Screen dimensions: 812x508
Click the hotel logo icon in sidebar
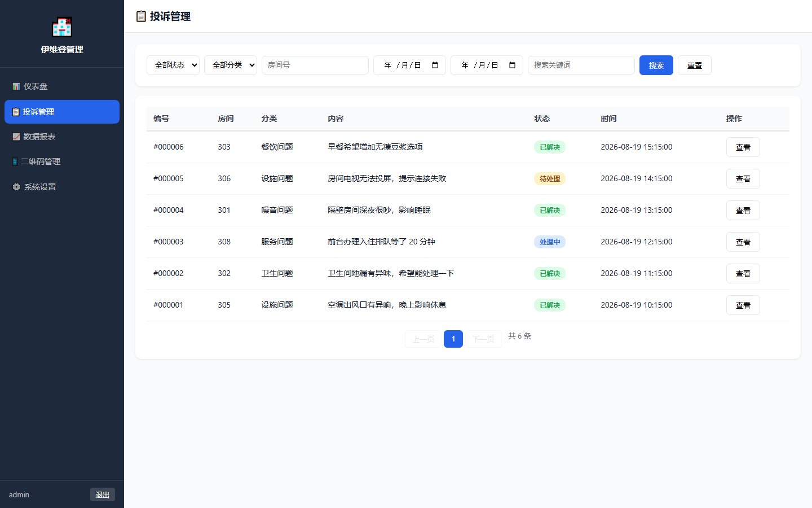tap(62, 27)
